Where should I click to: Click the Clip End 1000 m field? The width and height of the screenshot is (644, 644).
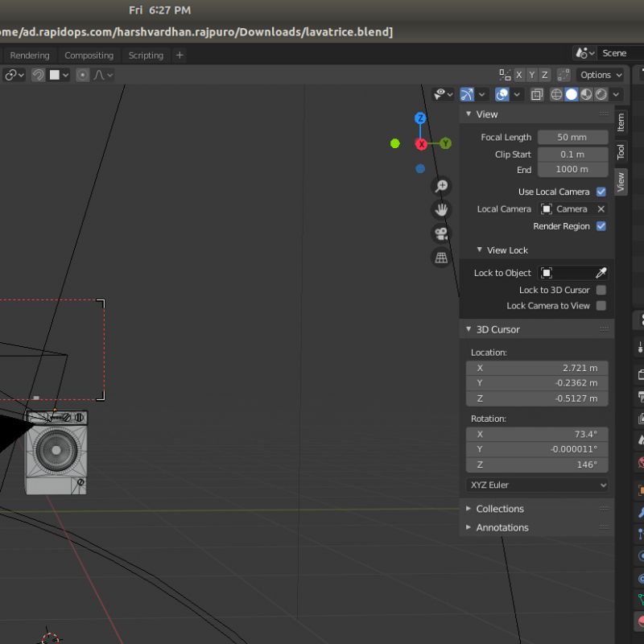point(572,170)
